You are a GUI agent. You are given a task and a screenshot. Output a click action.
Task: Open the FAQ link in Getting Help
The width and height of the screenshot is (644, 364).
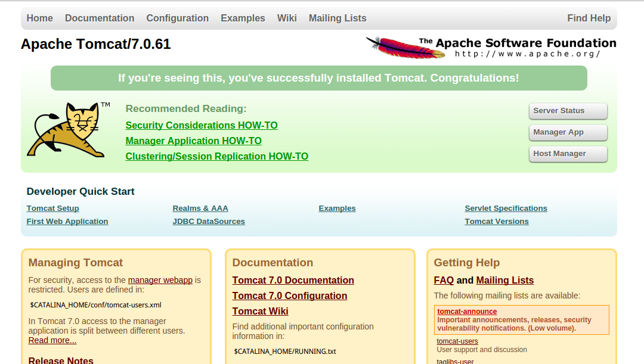click(444, 280)
